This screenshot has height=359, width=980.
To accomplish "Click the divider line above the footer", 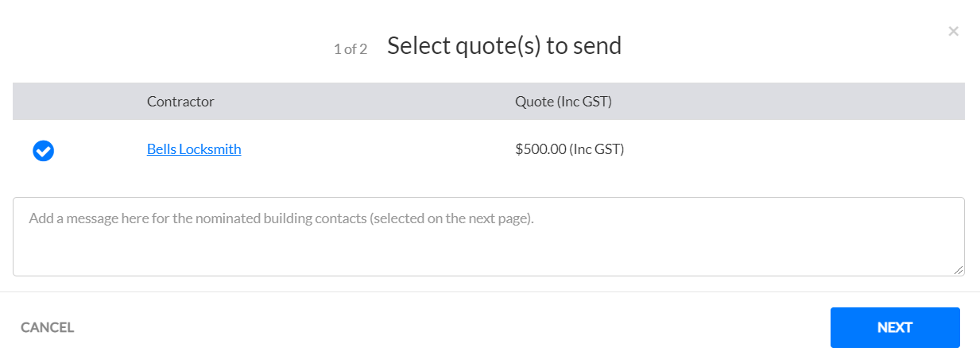I will (x=490, y=291).
